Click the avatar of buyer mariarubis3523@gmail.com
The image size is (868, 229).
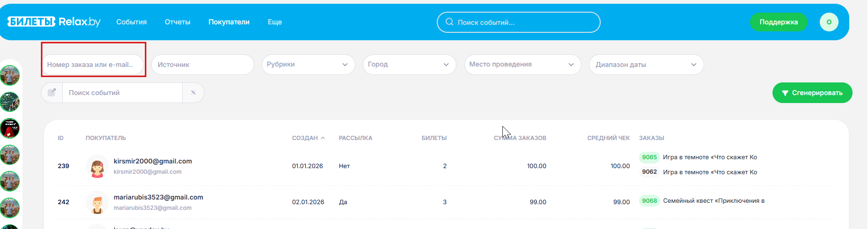97,202
